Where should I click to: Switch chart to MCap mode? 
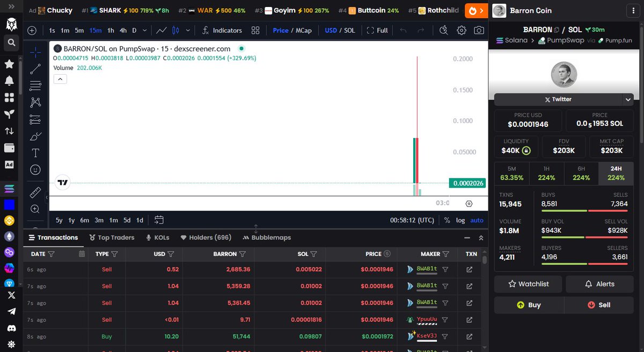point(304,31)
